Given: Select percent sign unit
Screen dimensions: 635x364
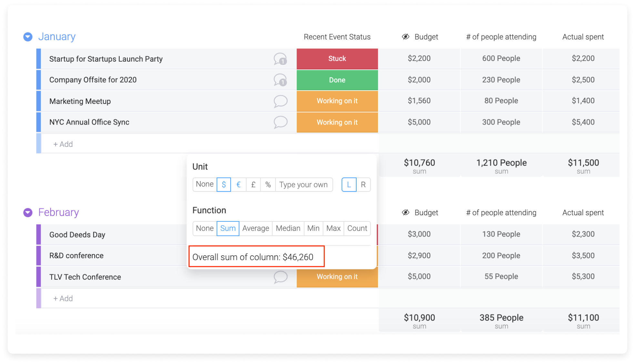Looking at the screenshot, I should [x=268, y=185].
